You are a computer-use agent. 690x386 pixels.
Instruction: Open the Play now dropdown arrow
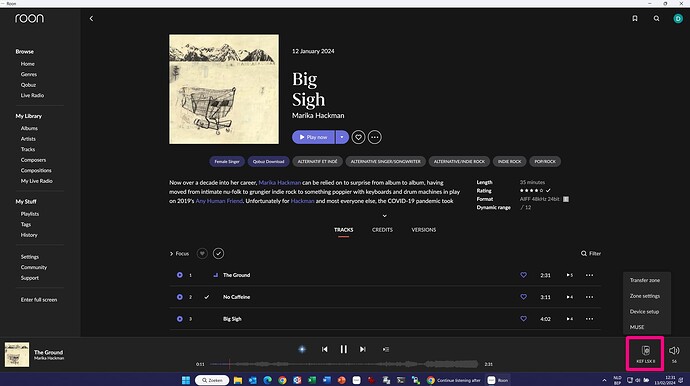click(x=342, y=137)
